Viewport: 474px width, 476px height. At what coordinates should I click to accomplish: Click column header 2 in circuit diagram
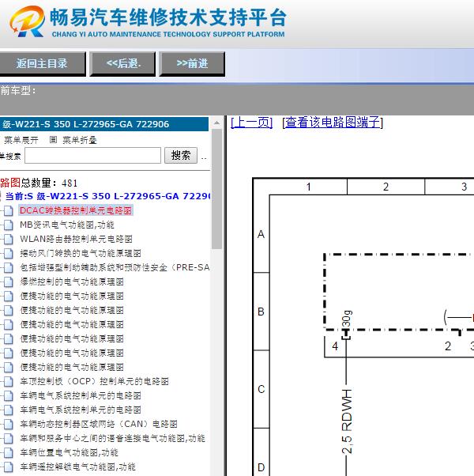pyautogui.click(x=386, y=187)
